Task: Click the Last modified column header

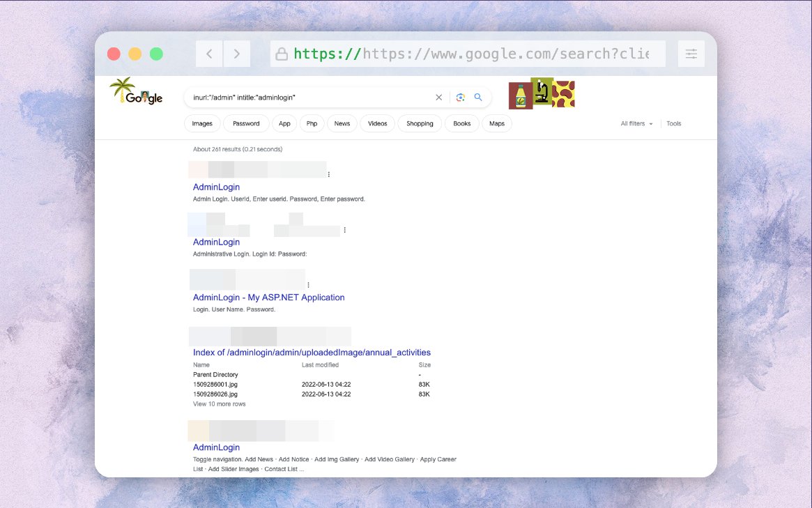Action: click(320, 365)
